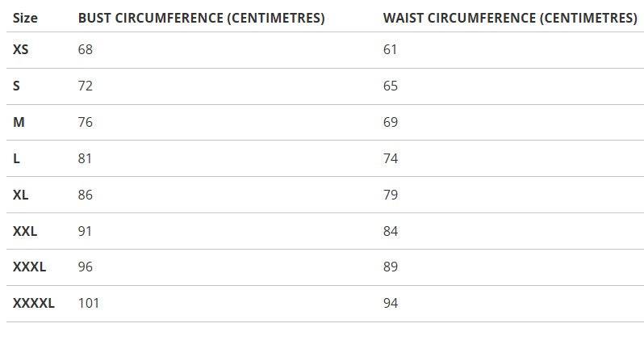Click bust value 101 for XXXXL
644x353 pixels.
click(89, 304)
